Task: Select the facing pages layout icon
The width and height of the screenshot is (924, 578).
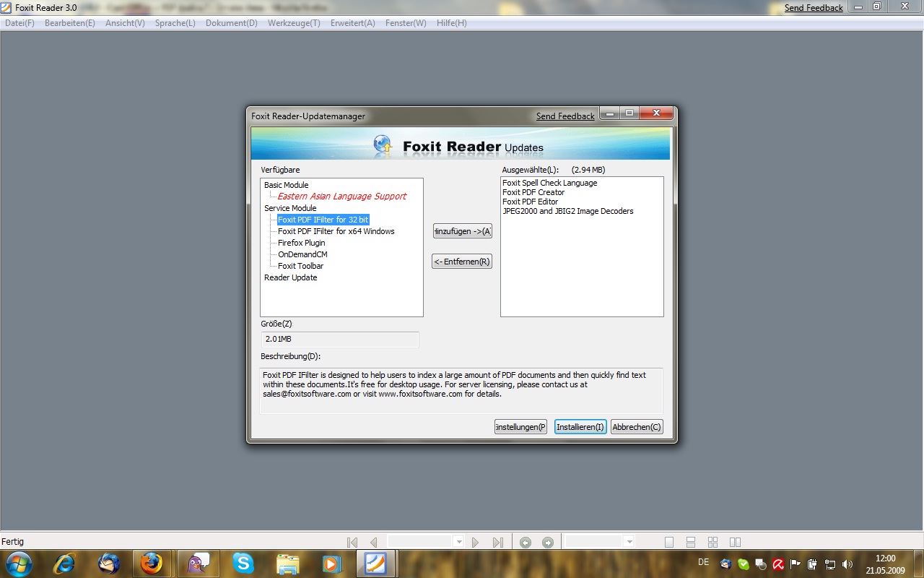Action: coord(735,542)
